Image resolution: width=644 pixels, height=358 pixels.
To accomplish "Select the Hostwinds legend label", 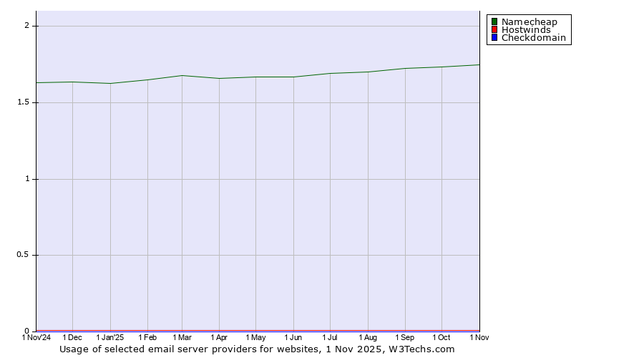I will point(526,30).
